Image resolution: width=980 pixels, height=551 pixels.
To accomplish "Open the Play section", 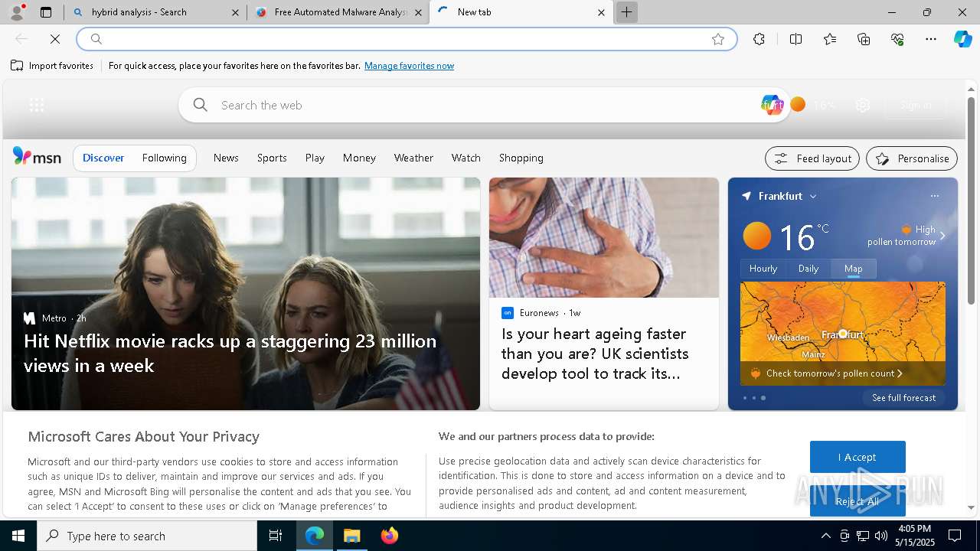I will [315, 158].
